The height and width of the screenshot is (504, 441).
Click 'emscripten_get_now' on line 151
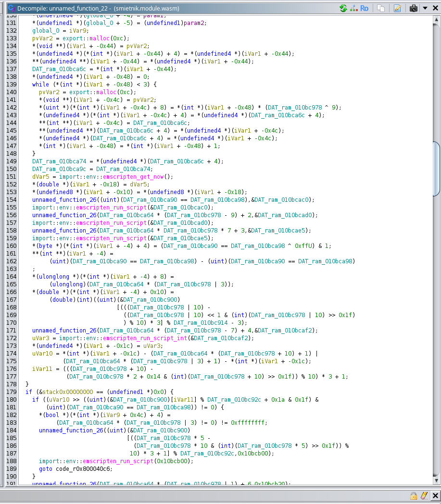coord(134,177)
